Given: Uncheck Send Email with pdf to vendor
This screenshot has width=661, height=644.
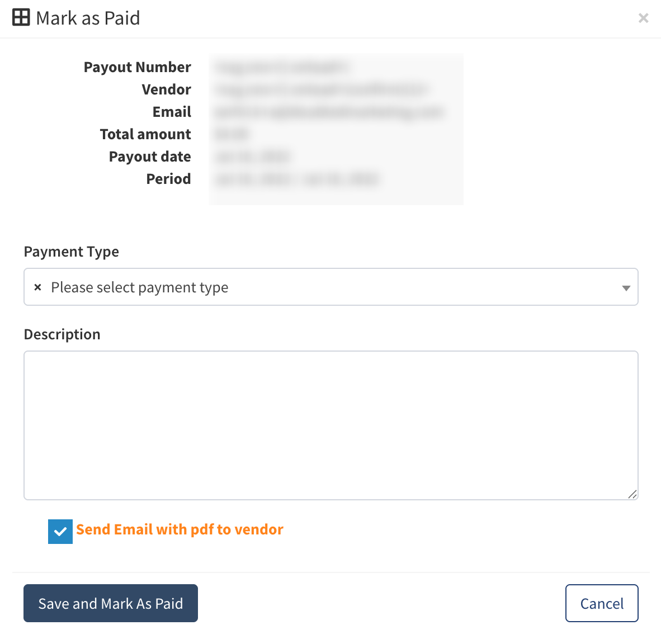Looking at the screenshot, I should coord(60,532).
